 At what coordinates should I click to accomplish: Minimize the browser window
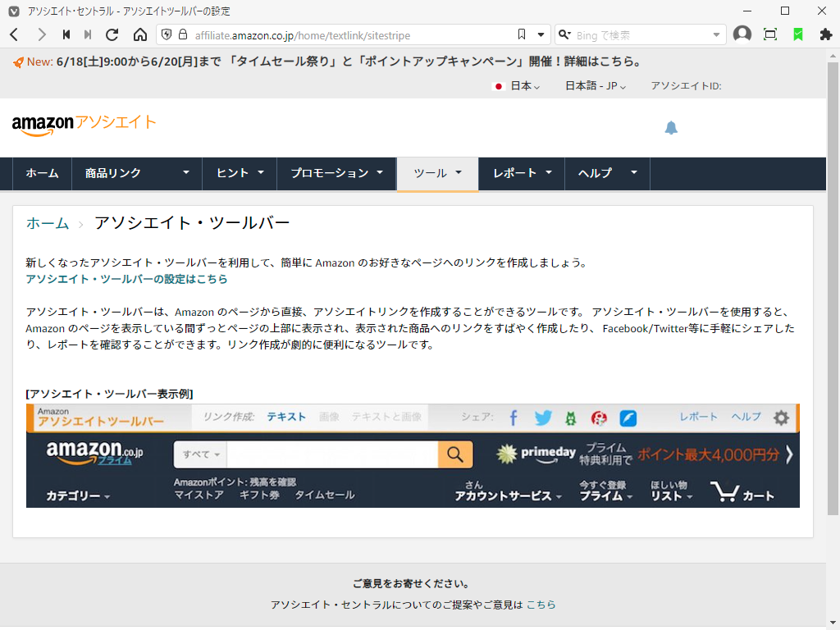[x=747, y=11]
